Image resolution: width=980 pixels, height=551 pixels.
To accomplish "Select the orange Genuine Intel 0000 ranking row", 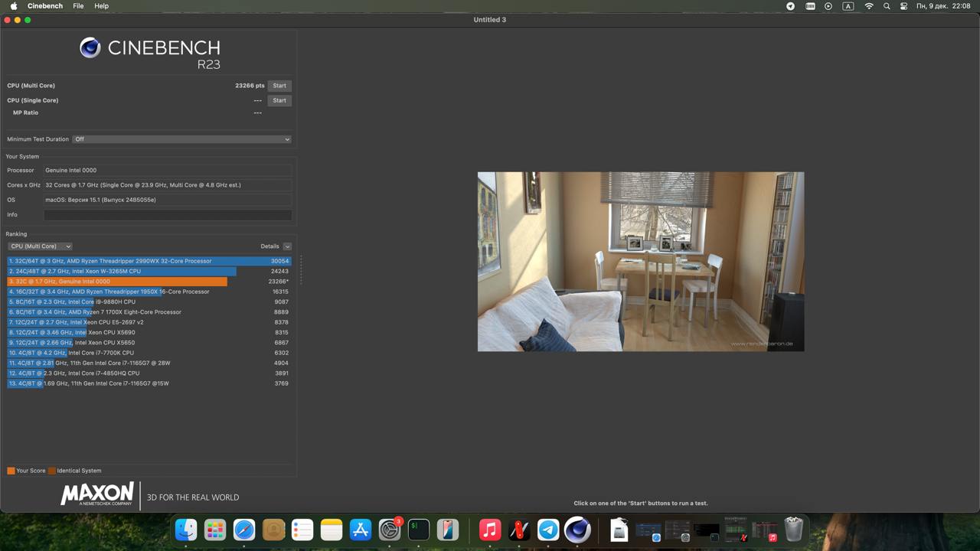I will pyautogui.click(x=149, y=282).
